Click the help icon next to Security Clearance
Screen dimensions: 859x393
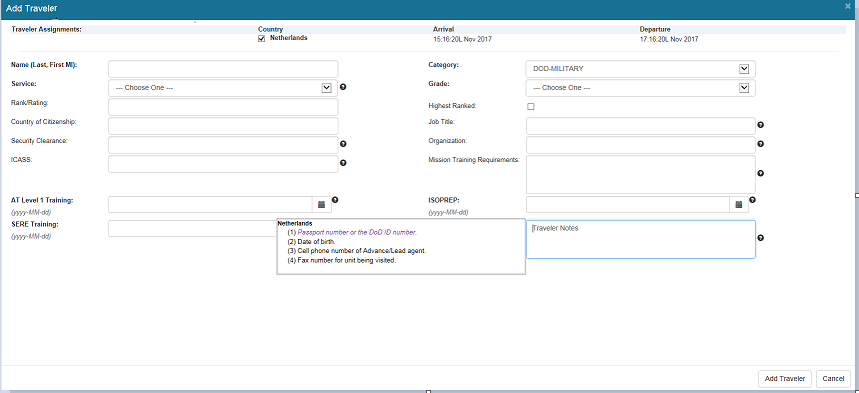tap(343, 144)
